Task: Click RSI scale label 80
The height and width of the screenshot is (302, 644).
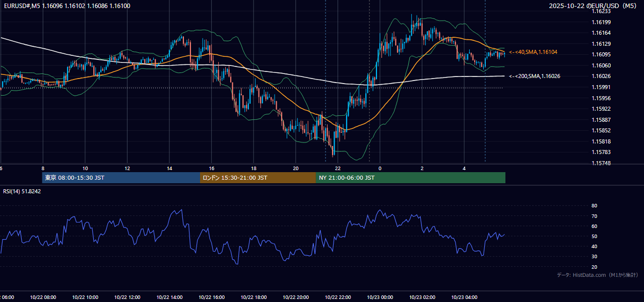Action: [x=594, y=206]
